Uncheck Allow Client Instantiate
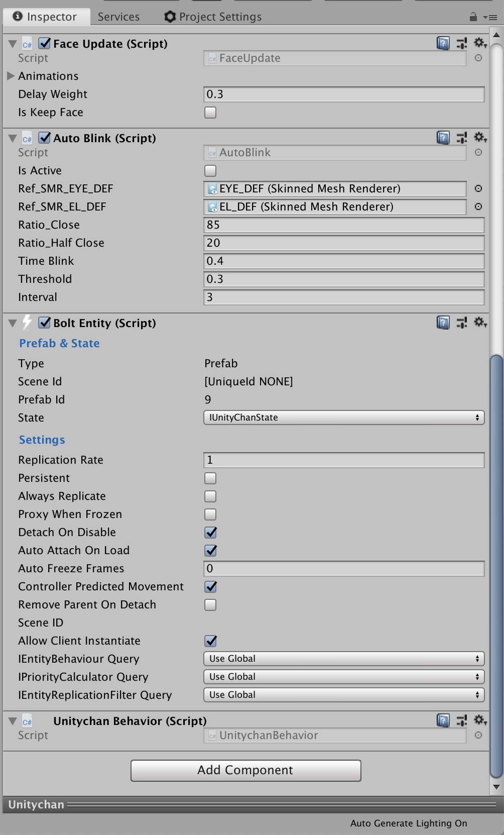 point(210,641)
